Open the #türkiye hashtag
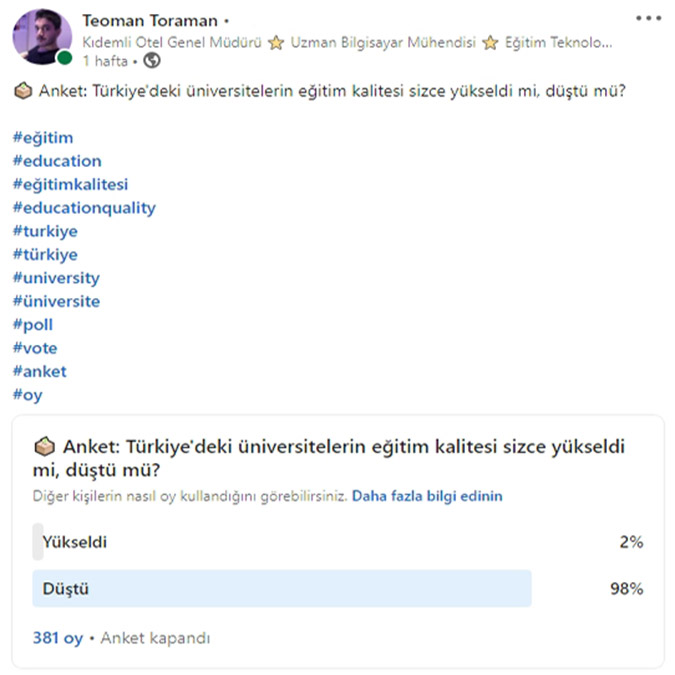Screen dimensions: 675x675 [x=45, y=255]
